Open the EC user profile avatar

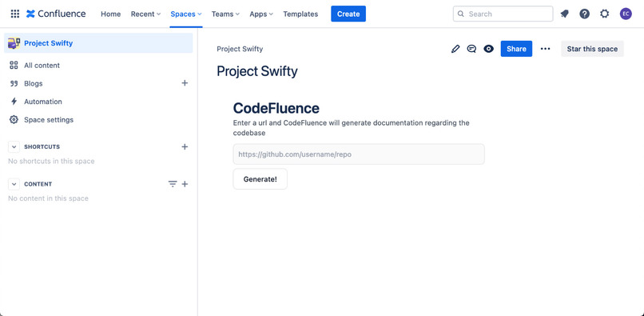pos(626,14)
